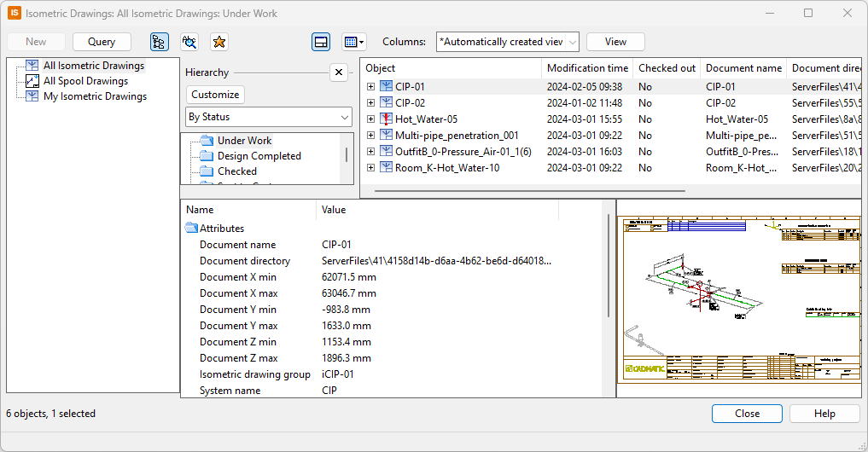
Task: Select the All Spool Drawings tree item
Action: (85, 81)
